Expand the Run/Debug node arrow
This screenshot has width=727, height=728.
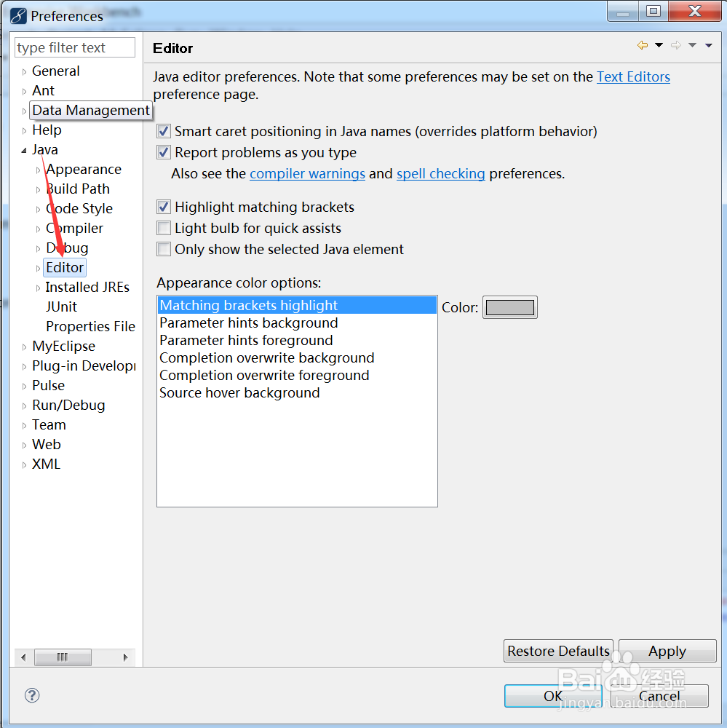pyautogui.click(x=24, y=405)
